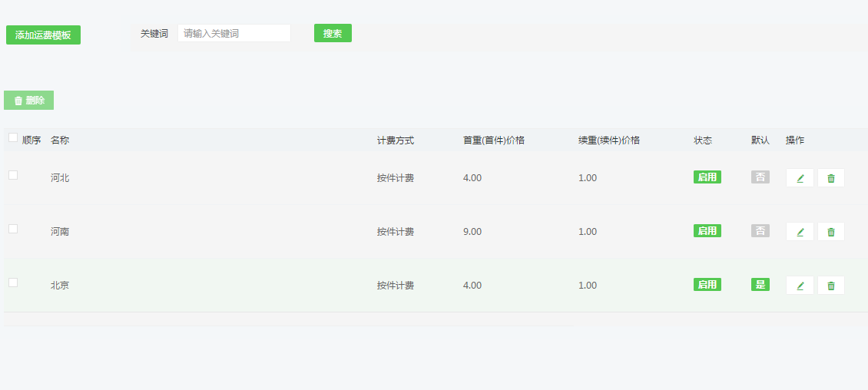Click the 搜索 button
This screenshot has width=868, height=390.
333,33
